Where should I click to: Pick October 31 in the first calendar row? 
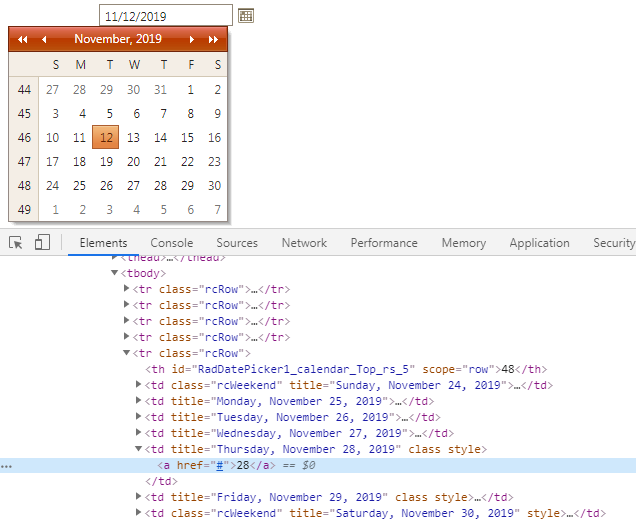[160, 89]
